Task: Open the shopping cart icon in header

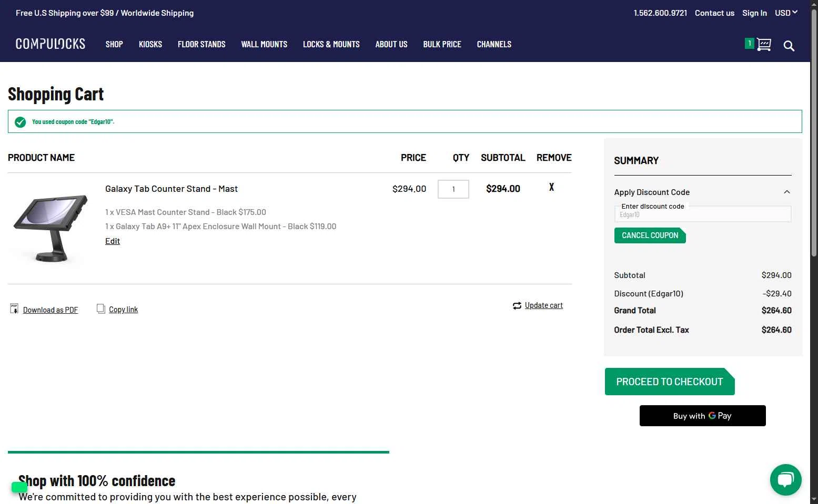Action: click(x=764, y=45)
